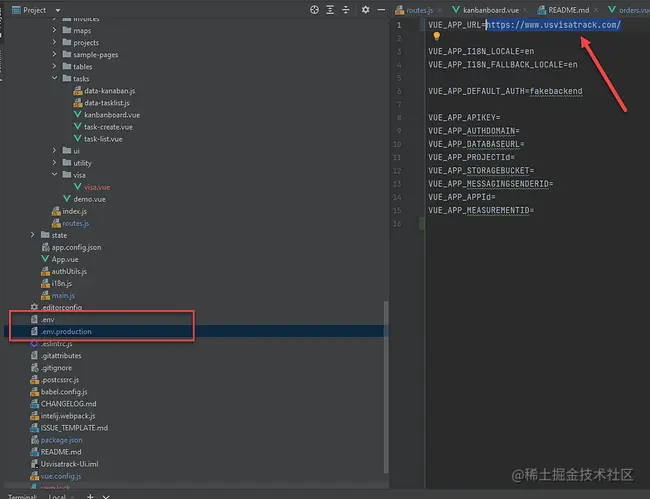650x499 pixels.
Task: Expand the tables folder
Action: click(x=54, y=66)
